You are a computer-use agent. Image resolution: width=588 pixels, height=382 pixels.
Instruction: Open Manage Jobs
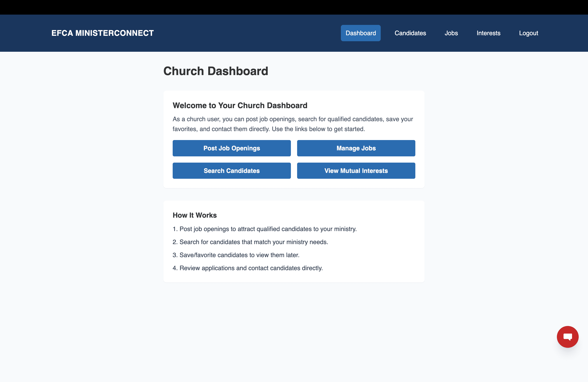356,148
